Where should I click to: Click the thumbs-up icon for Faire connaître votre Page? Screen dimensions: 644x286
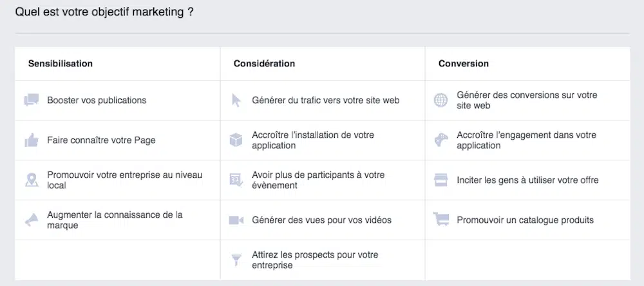(x=31, y=140)
